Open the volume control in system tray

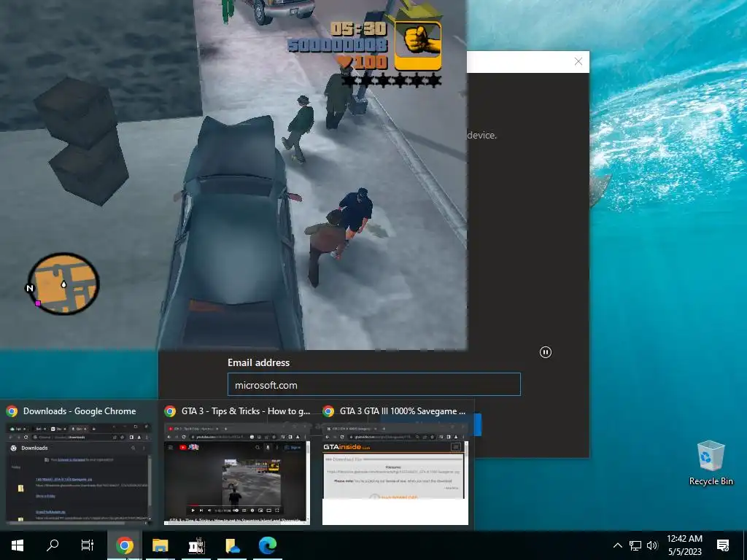click(652, 545)
